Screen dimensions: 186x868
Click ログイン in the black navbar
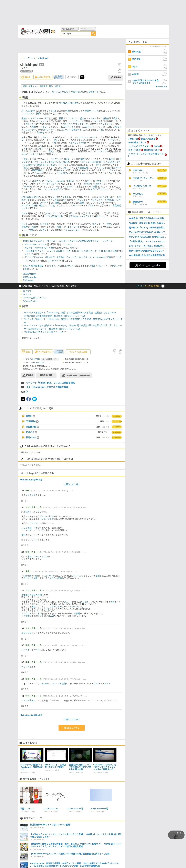139,286
